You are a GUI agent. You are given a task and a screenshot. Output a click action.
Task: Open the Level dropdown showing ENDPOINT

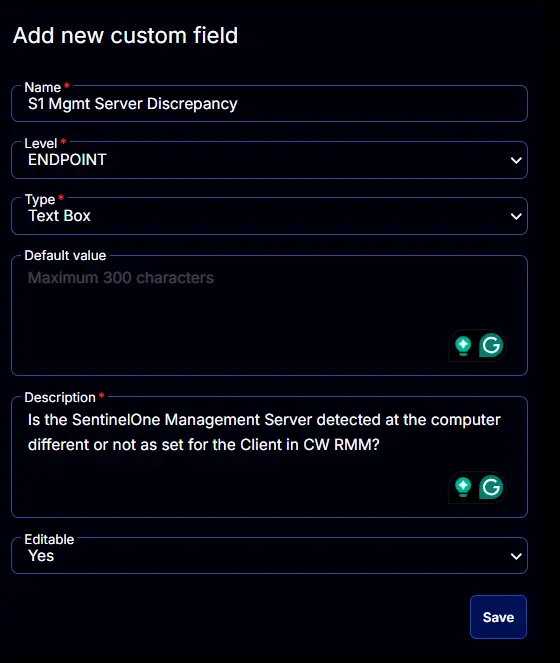point(269,160)
